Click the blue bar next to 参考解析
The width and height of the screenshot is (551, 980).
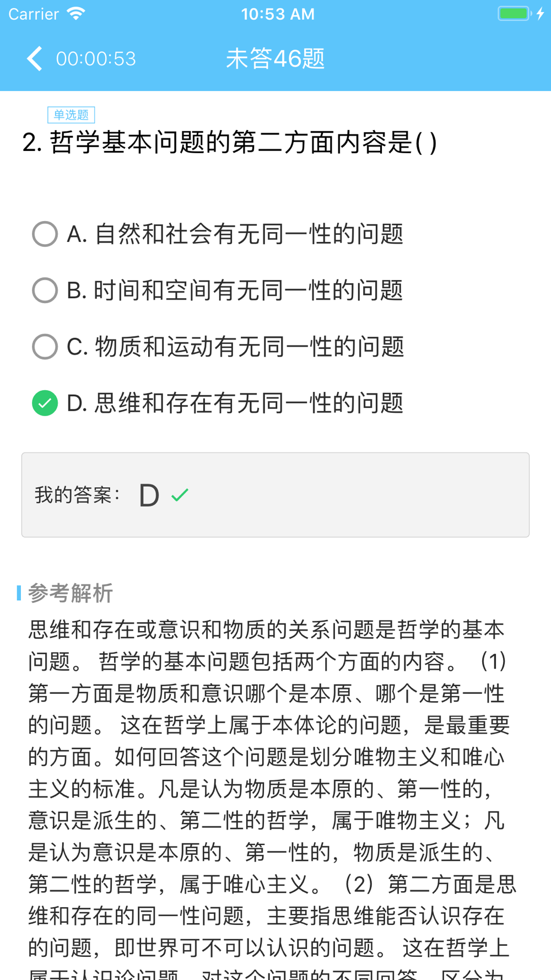[19, 593]
